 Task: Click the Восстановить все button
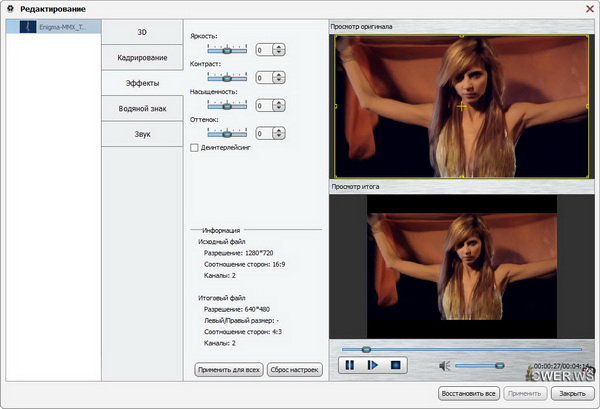tap(469, 394)
